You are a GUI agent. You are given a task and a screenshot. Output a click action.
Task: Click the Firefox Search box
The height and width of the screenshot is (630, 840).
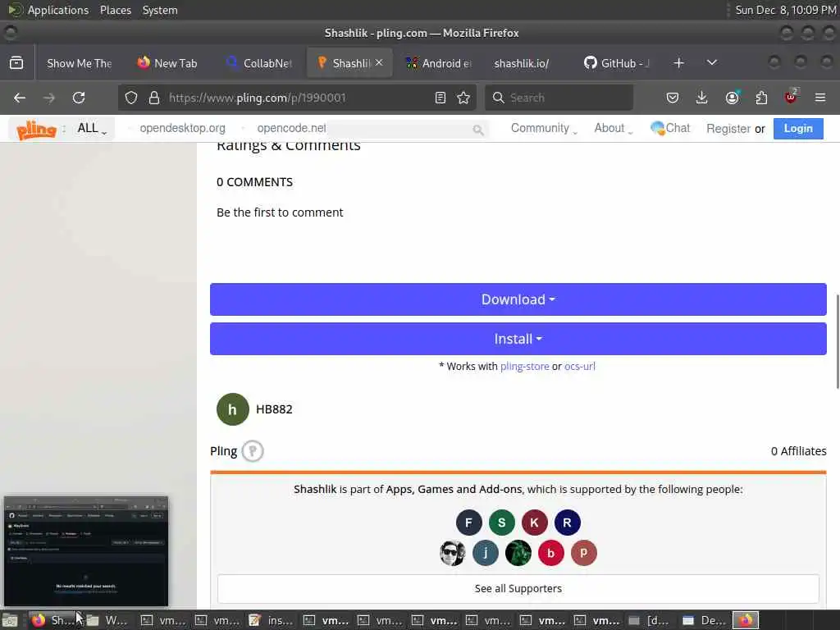[x=559, y=98]
